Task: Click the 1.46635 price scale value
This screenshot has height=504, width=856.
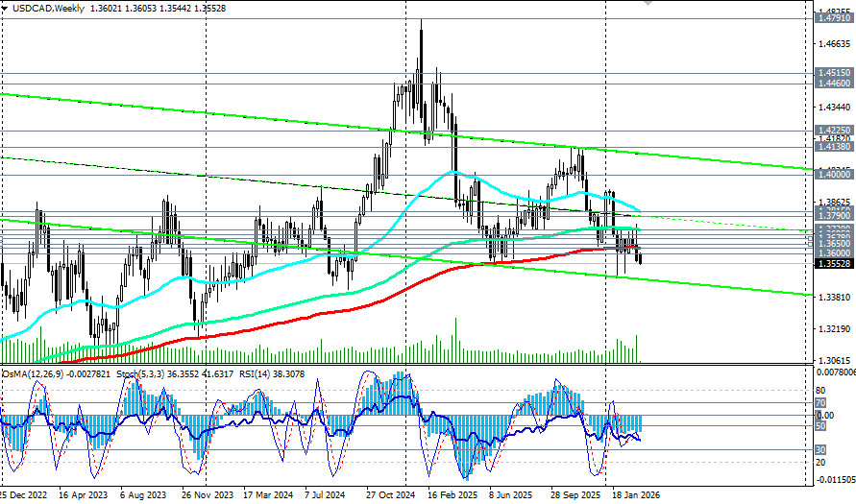Action: 835,44
